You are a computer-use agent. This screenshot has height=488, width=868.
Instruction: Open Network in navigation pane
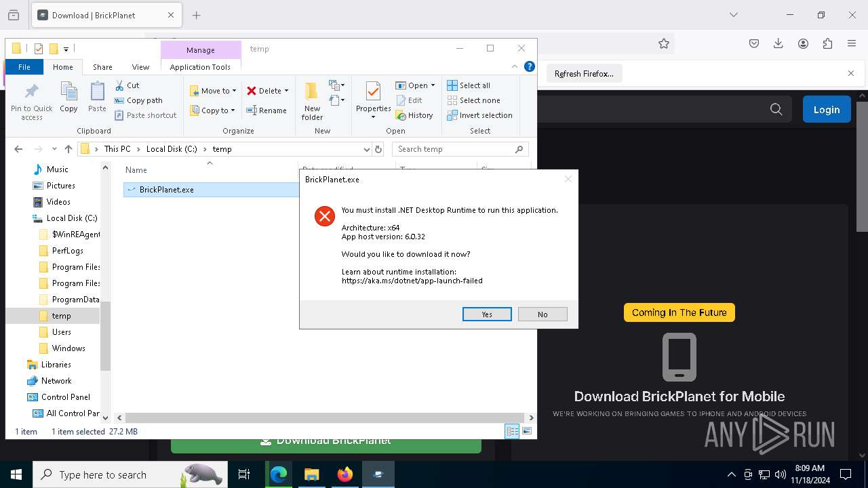[x=56, y=381]
